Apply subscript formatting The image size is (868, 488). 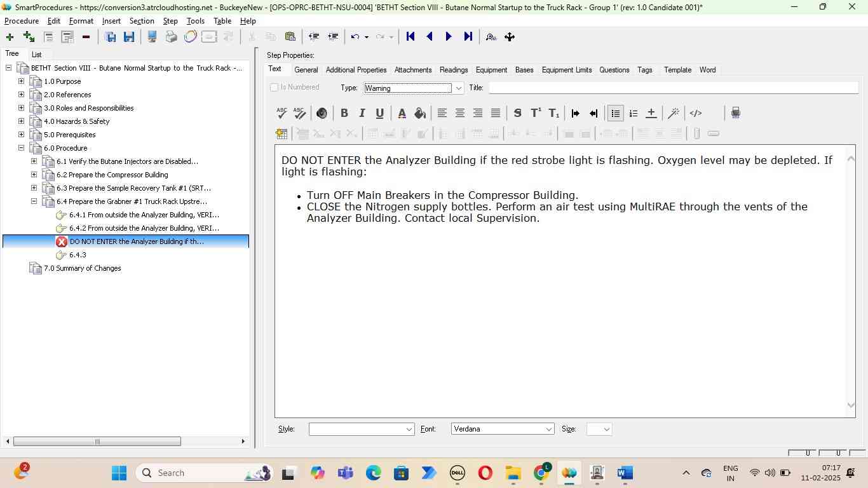[554, 113]
